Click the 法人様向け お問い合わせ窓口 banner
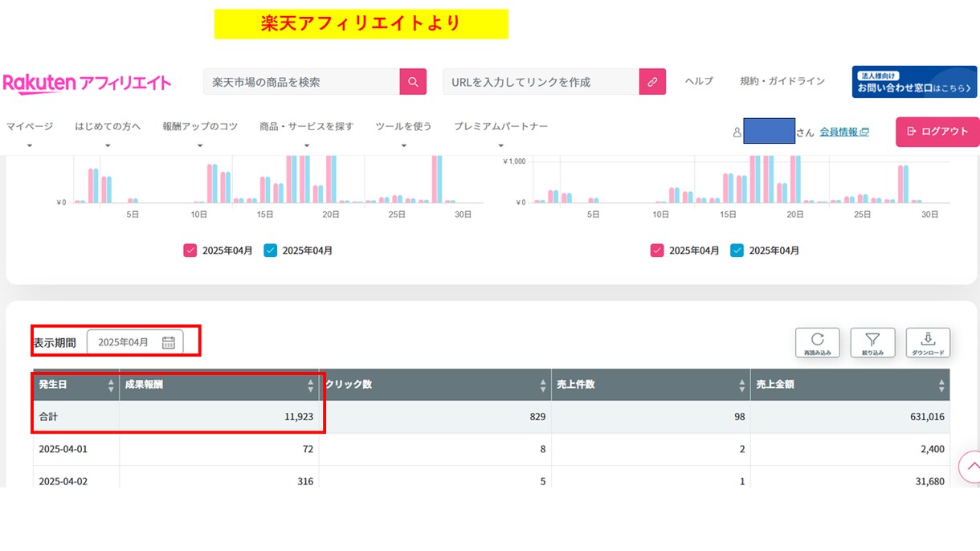The width and height of the screenshot is (980, 551). pyautogui.click(x=914, y=82)
